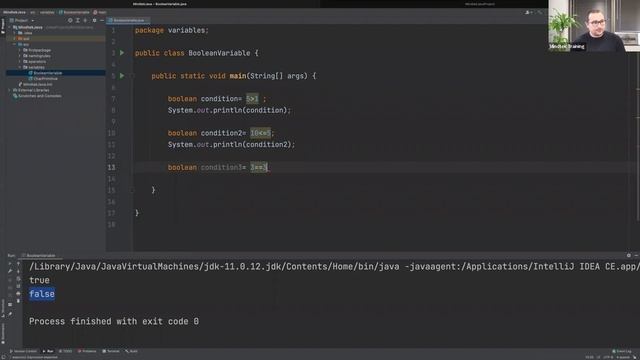This screenshot has height=360, width=640.
Task: Expand the firstpackage package
Action: pos(20,50)
